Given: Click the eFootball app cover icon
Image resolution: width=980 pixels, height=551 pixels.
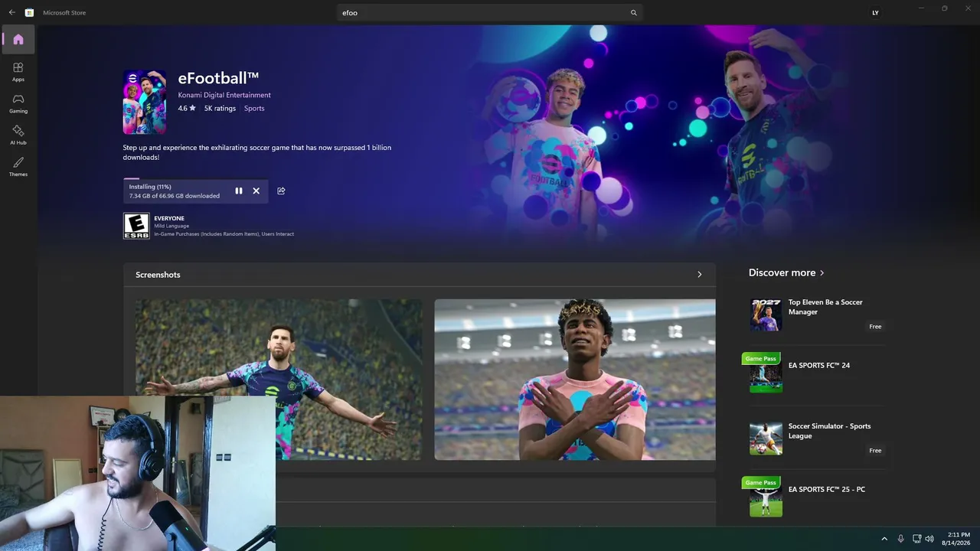Looking at the screenshot, I should click(145, 102).
